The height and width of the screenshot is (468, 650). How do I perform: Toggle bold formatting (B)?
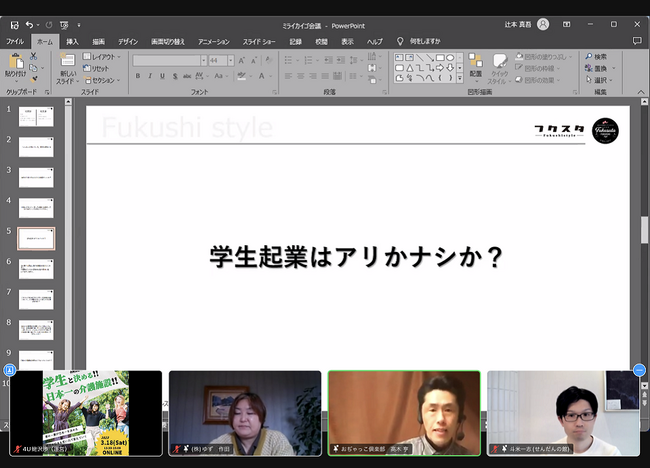[138, 76]
